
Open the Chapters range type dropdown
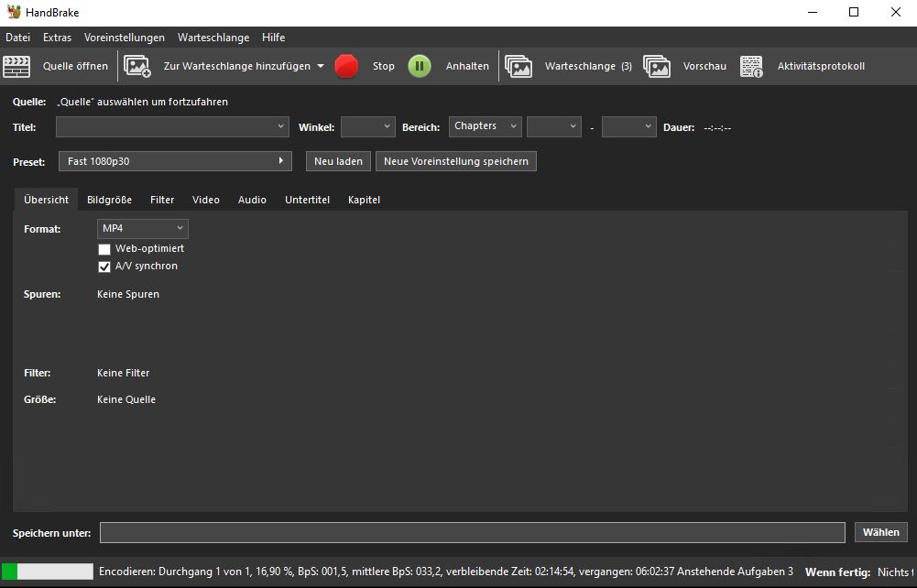485,126
